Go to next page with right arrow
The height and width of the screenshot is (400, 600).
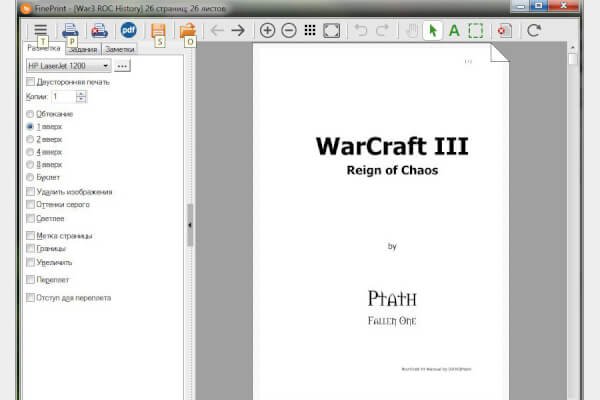click(238, 30)
